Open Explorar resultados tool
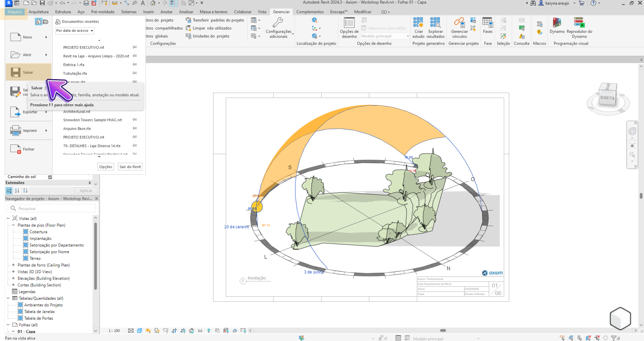The image size is (644, 341). [435, 27]
